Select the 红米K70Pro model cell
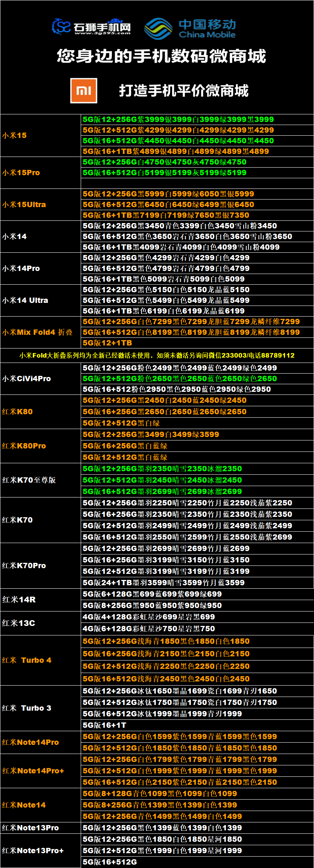This screenshot has width=314, height=868. (41, 565)
